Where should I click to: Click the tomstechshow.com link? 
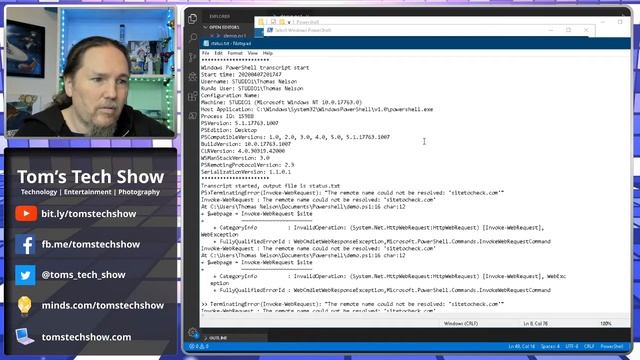(x=86, y=337)
